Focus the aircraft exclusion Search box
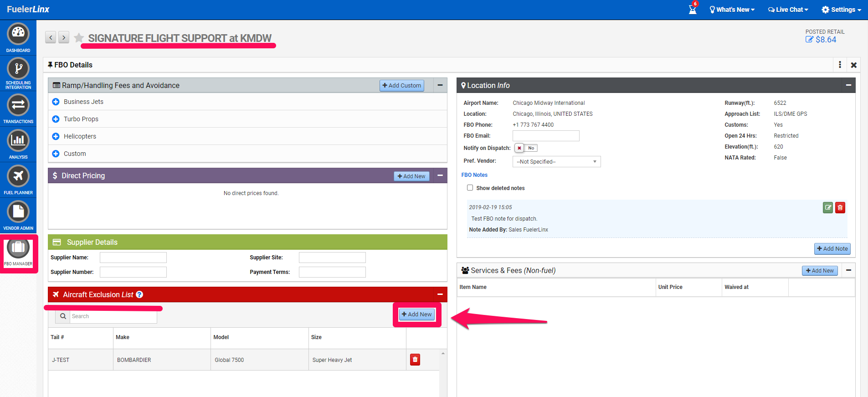Viewport: 868px width, 397px height. tap(113, 316)
